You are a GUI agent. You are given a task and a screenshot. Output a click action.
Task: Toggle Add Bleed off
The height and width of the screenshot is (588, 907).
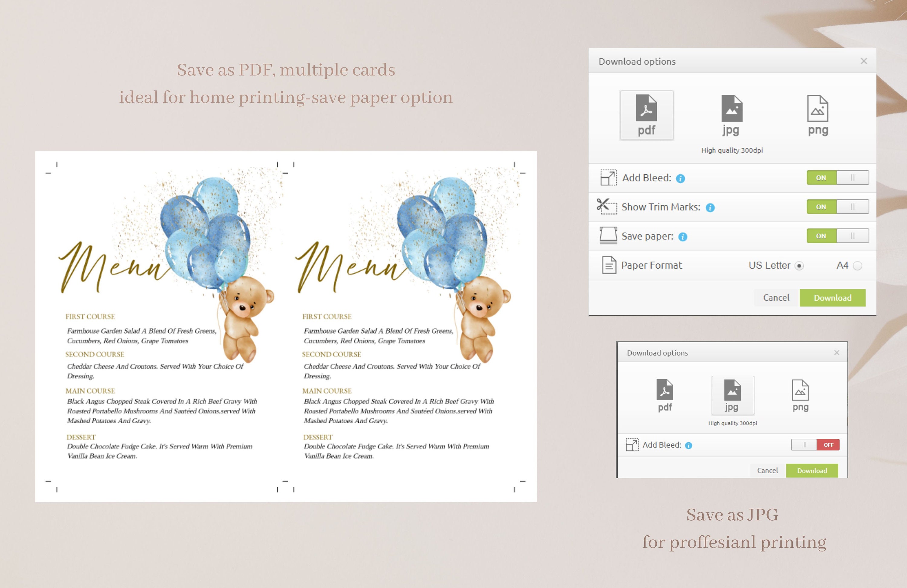coord(853,177)
